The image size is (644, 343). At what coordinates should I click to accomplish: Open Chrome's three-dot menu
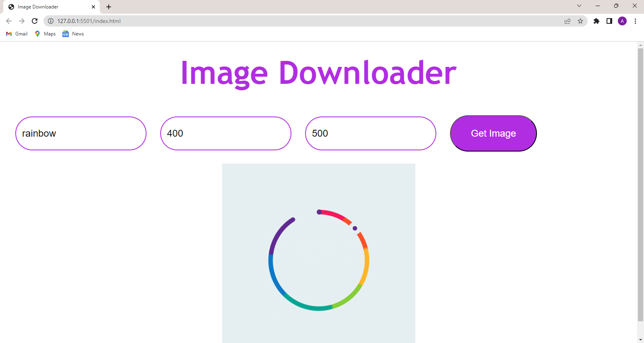click(x=635, y=21)
